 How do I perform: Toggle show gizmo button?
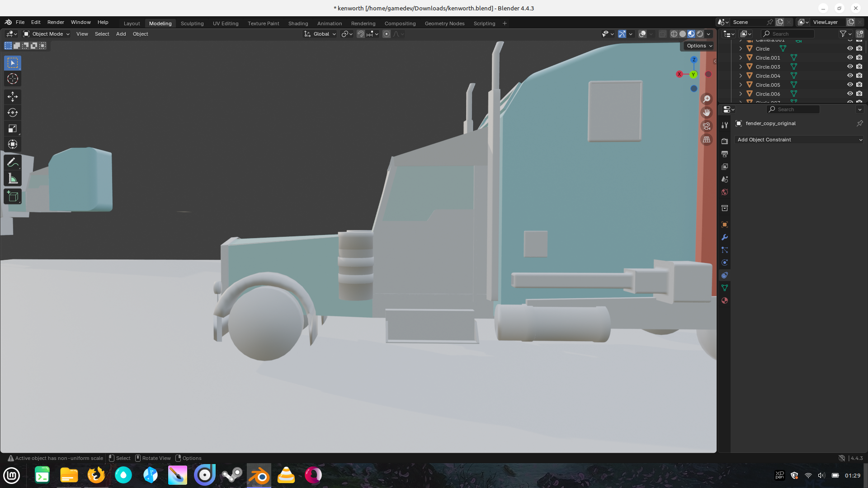click(x=622, y=34)
